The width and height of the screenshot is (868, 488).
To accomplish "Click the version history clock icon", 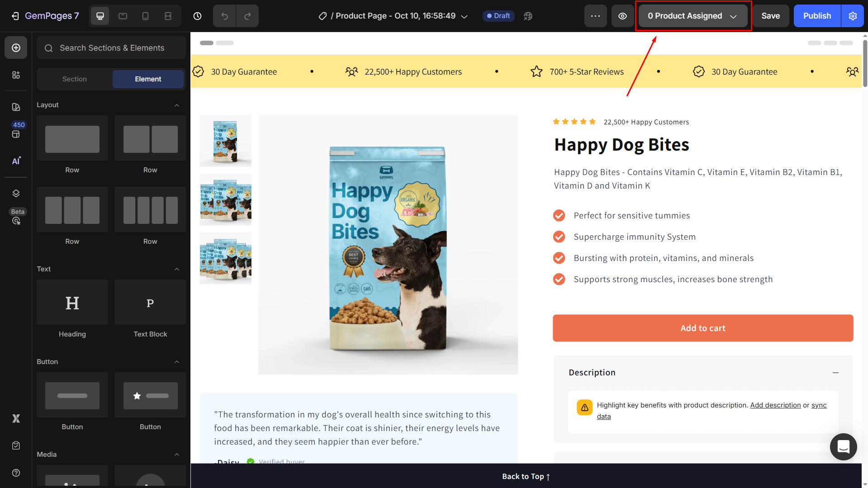I will tap(197, 16).
